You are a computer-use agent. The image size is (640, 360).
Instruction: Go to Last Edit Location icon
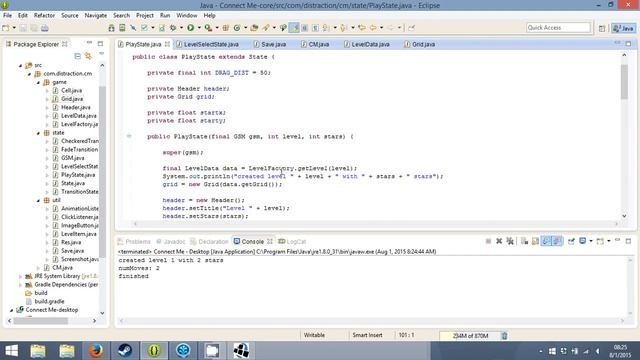coord(362,28)
